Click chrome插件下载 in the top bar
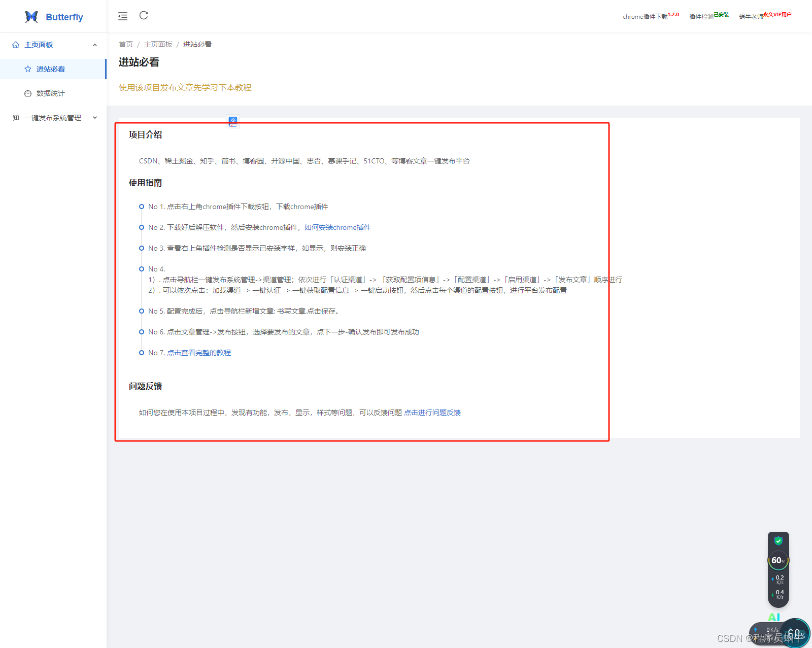This screenshot has width=812, height=648. coord(645,17)
